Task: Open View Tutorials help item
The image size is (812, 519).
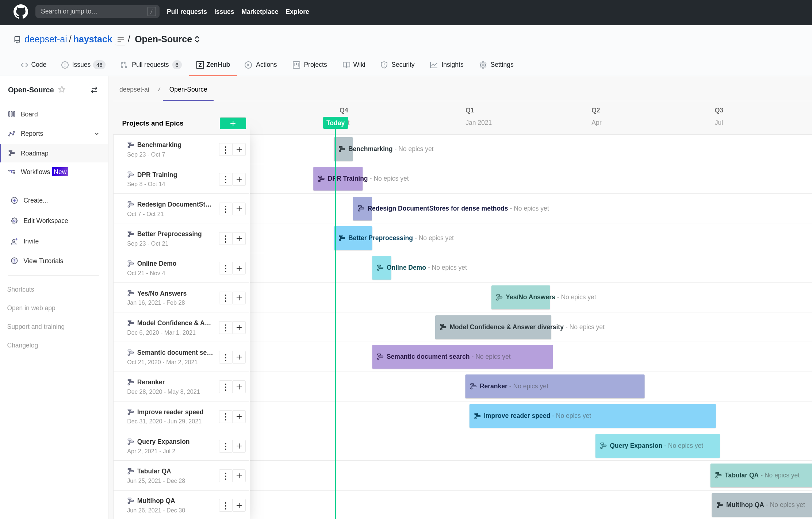Action: point(43,261)
